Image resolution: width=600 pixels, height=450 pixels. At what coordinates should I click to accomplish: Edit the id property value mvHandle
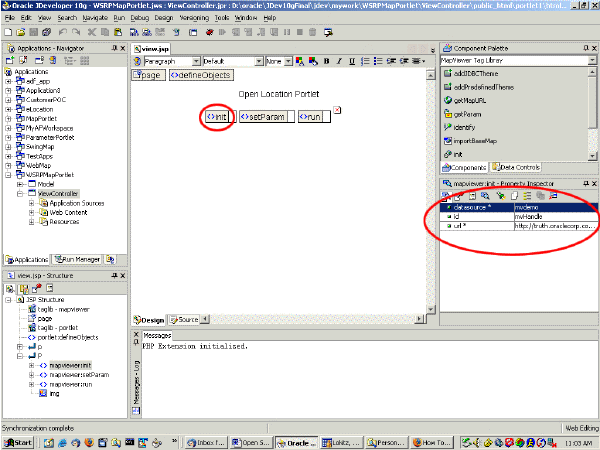[x=556, y=217]
